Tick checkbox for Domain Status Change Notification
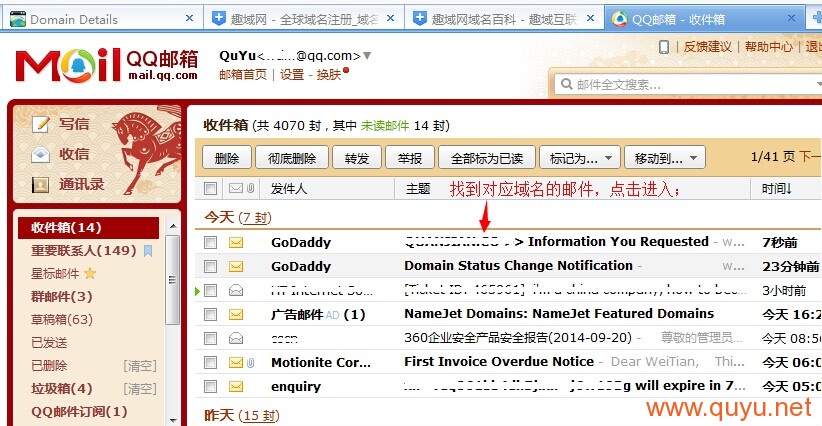Screen dimensions: 822x426 point(210,266)
